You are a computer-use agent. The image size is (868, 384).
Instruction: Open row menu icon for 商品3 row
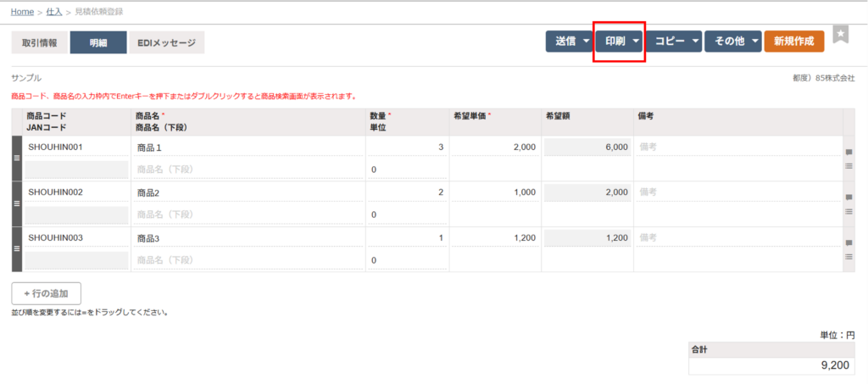(x=849, y=256)
